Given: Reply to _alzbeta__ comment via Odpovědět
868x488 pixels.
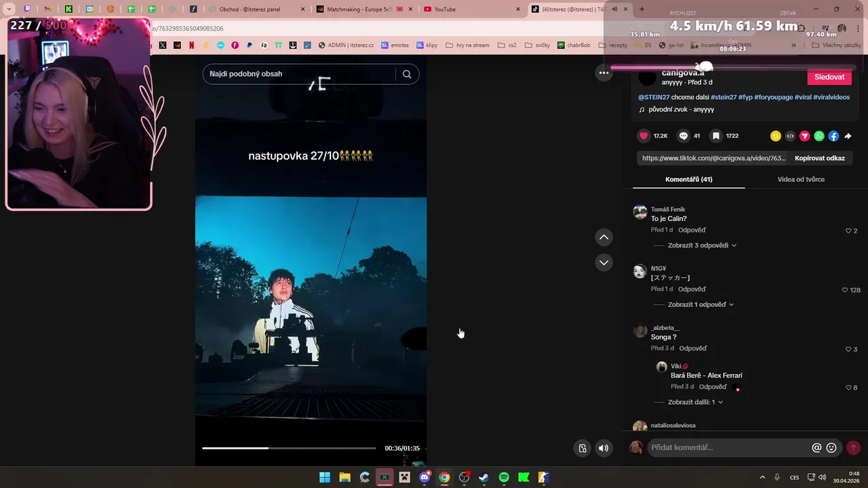Looking at the screenshot, I should (693, 348).
